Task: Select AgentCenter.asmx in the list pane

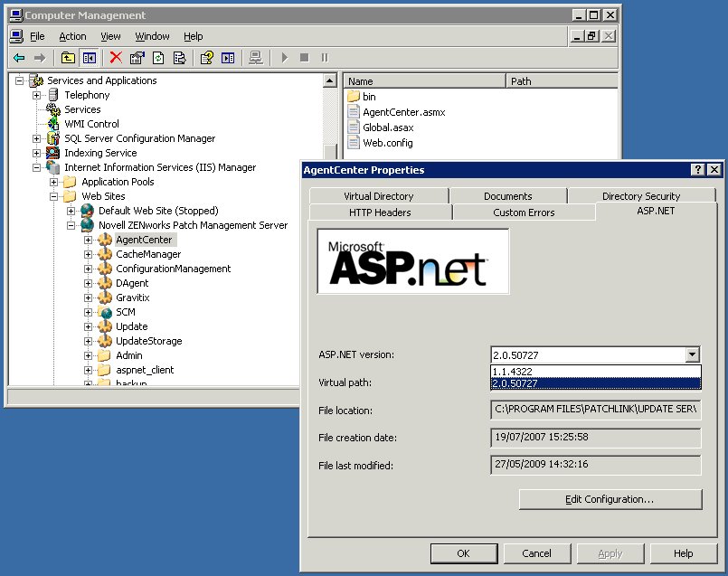Action: [404, 112]
